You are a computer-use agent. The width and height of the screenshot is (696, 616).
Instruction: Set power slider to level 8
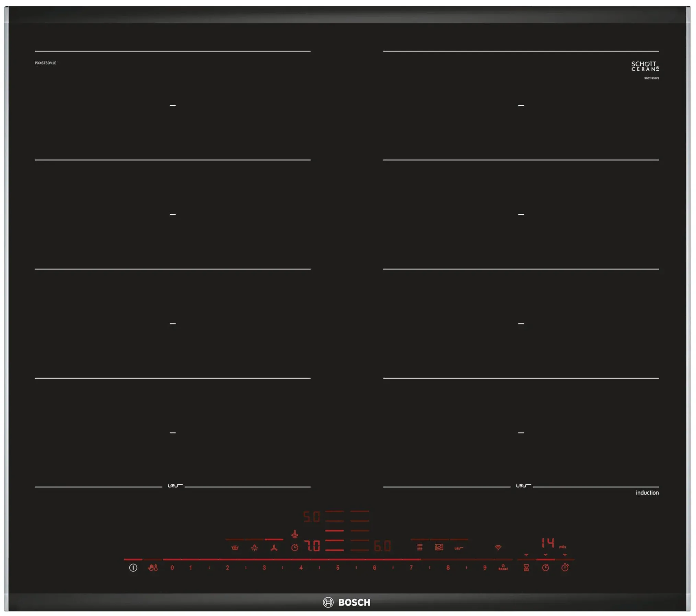[x=448, y=568]
